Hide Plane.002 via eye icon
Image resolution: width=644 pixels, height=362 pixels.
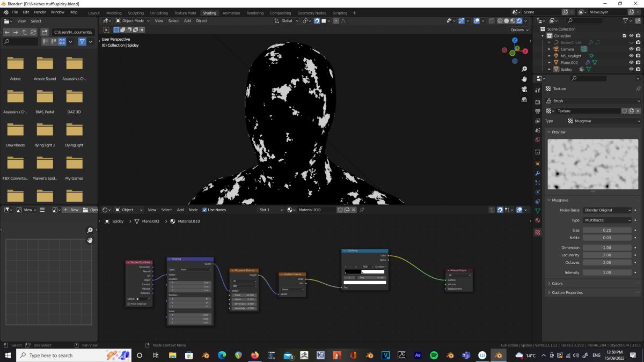click(x=631, y=63)
